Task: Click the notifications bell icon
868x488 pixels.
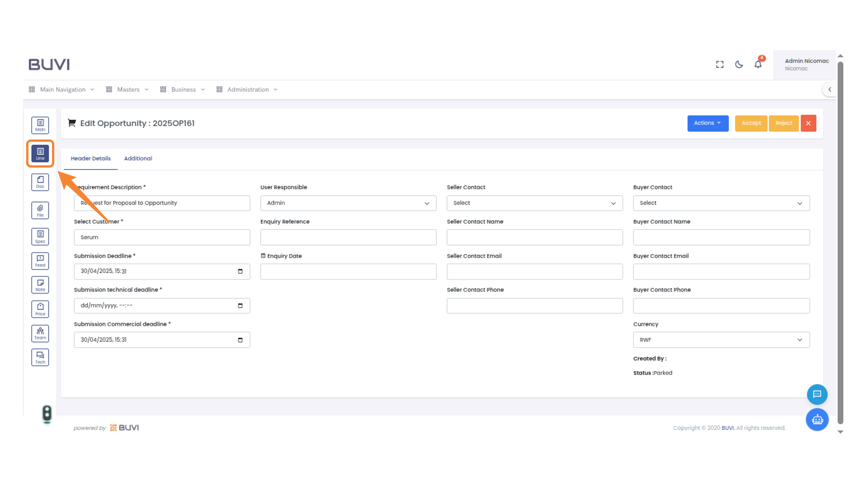Action: [x=758, y=65]
